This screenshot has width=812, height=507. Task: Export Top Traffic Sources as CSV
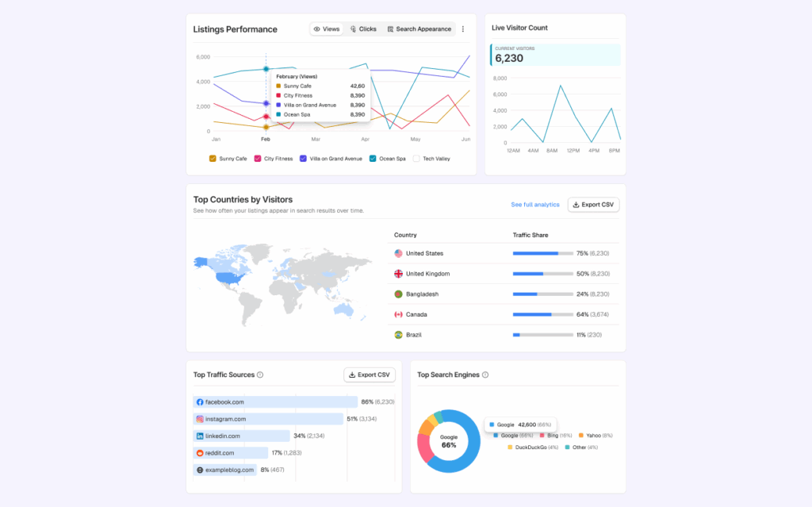370,375
